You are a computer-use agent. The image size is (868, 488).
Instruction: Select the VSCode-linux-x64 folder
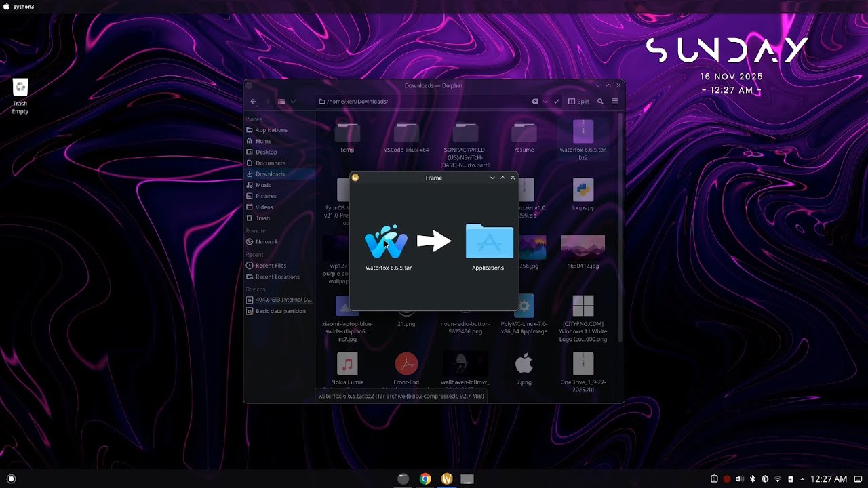(406, 136)
